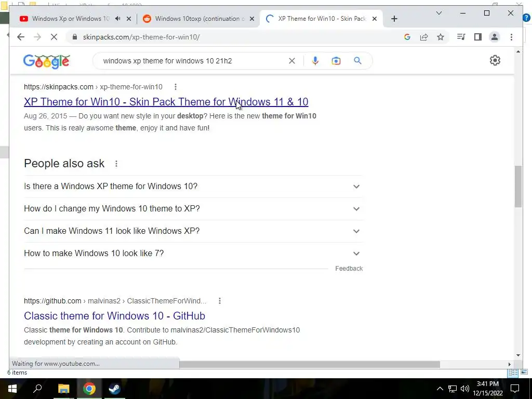Image resolution: width=532 pixels, height=399 pixels.
Task: Open the Chrome profile avatar
Action: point(495,37)
